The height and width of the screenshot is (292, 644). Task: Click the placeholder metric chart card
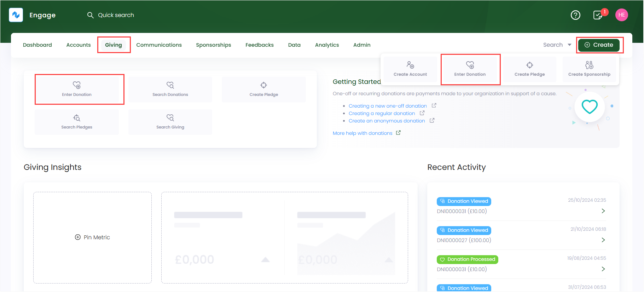click(285, 237)
